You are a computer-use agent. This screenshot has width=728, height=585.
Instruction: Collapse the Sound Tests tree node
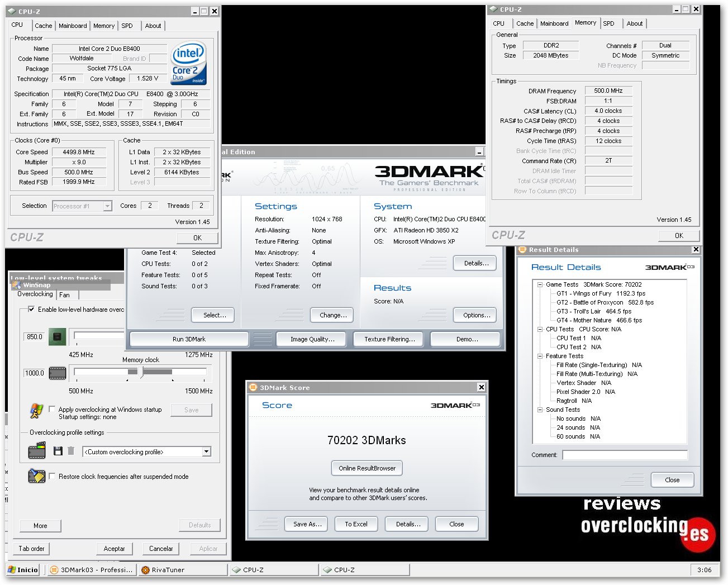[540, 410]
